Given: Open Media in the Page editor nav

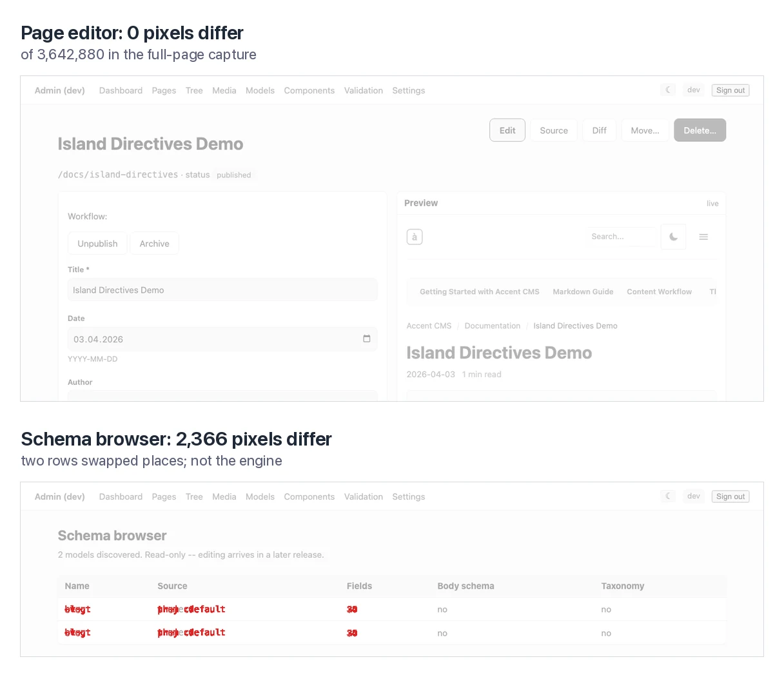Looking at the screenshot, I should coord(224,90).
